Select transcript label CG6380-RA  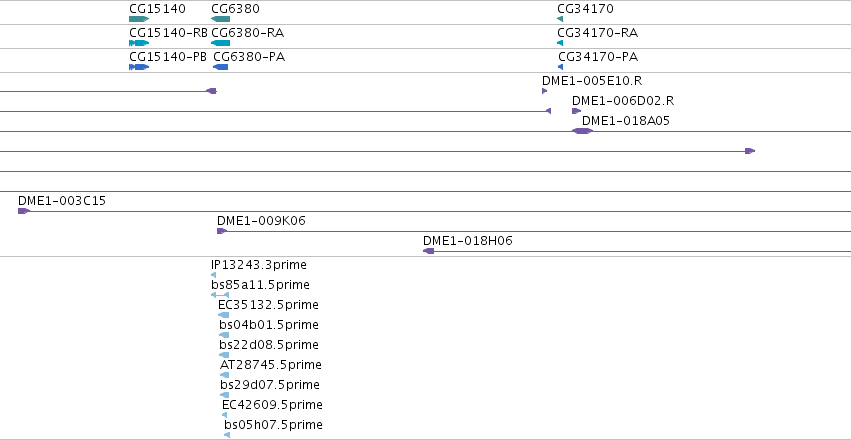[247, 33]
